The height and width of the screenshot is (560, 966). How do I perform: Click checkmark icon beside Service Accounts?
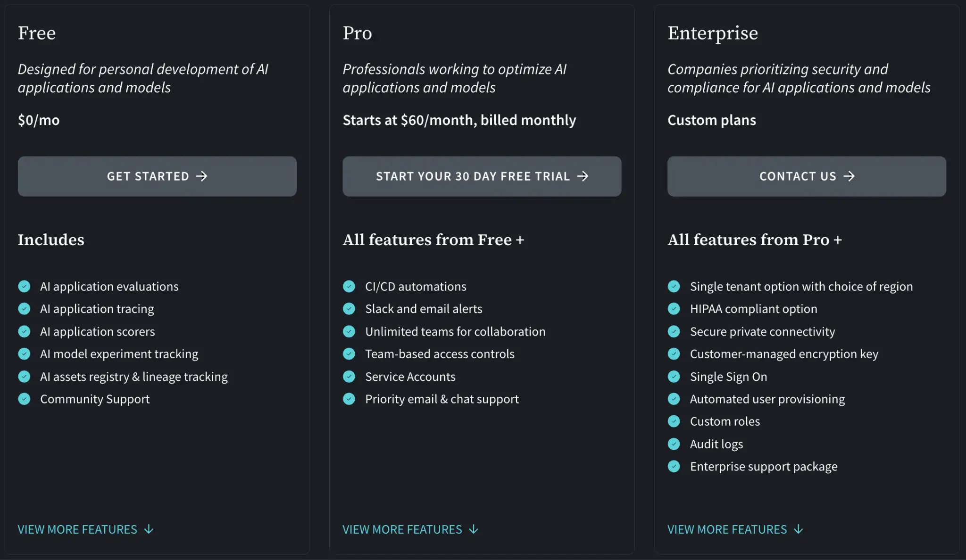tap(349, 377)
